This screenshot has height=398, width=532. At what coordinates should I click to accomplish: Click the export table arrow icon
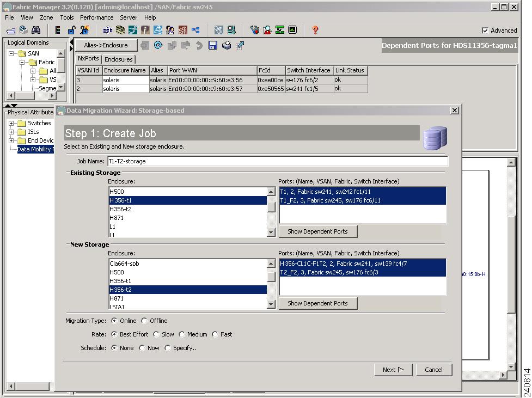click(240, 45)
